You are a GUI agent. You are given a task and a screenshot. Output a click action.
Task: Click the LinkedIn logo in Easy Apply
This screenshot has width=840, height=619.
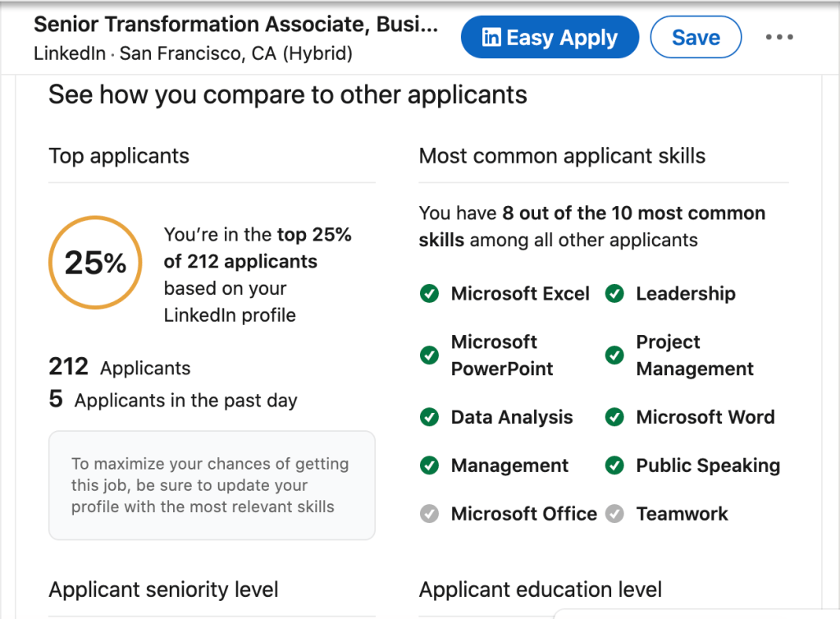[x=491, y=38]
